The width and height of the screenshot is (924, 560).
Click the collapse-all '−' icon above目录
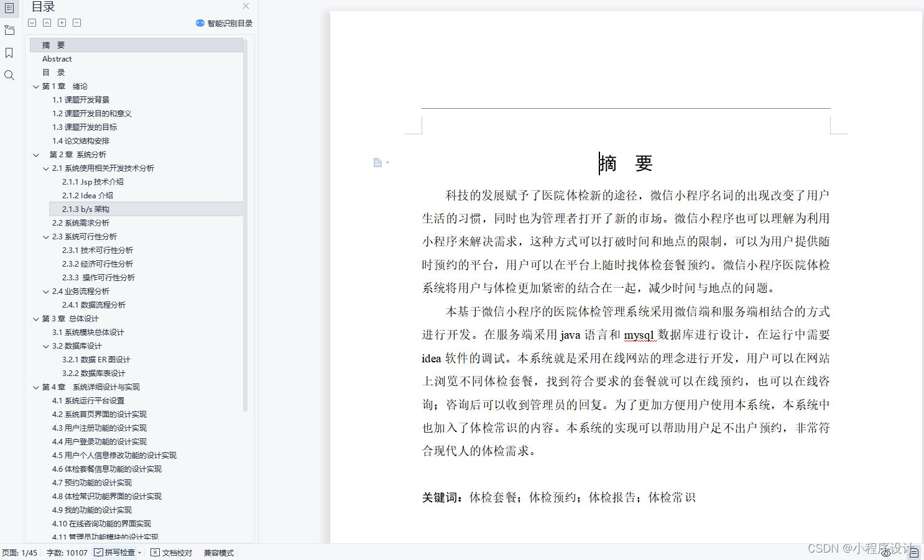click(76, 22)
